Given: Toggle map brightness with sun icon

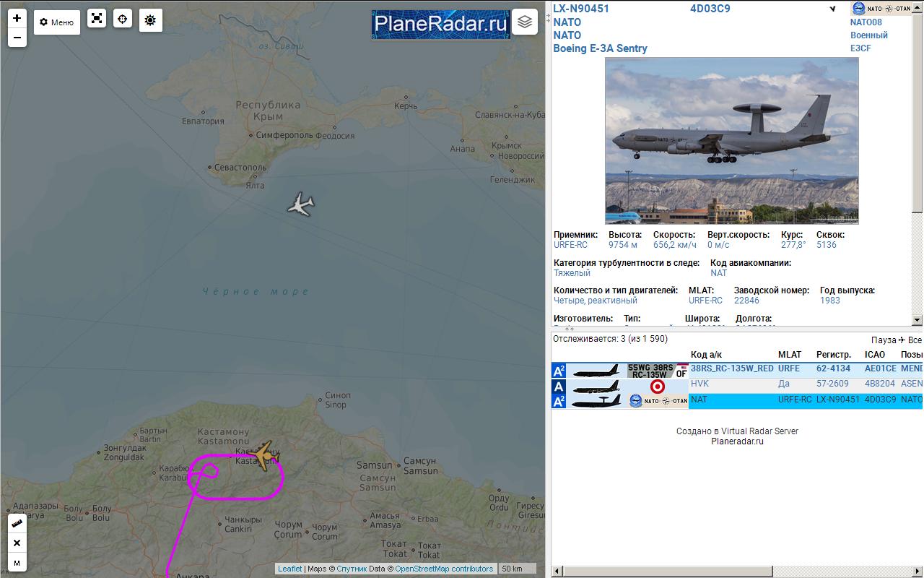Looking at the screenshot, I should pyautogui.click(x=150, y=20).
